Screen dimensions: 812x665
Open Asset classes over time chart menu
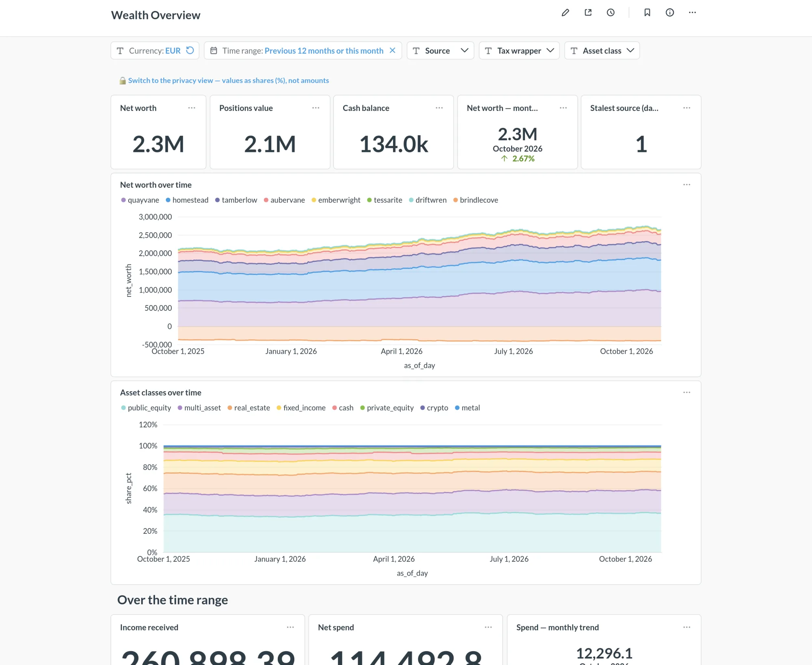(x=687, y=392)
